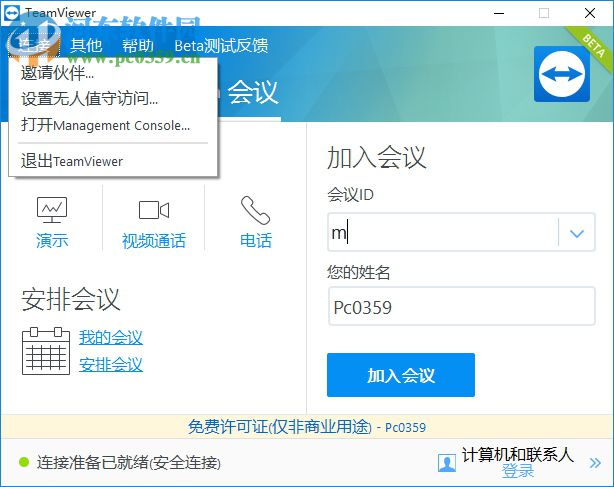The image size is (614, 487).
Task: Expand the contacts panel with double chevron
Action: pos(595,463)
